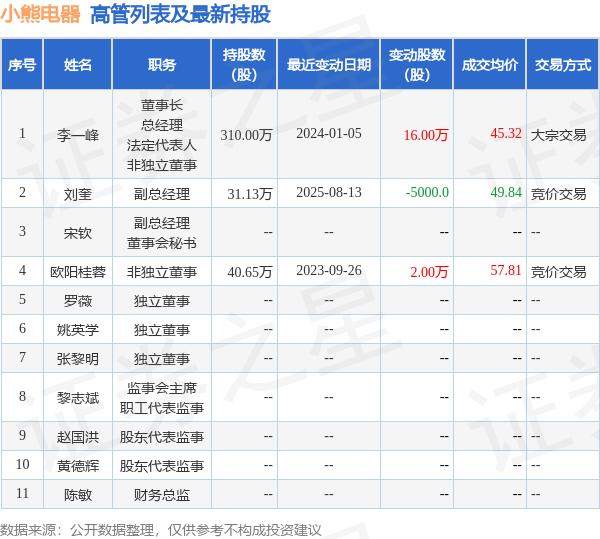The image size is (600, 539).
Task: Click 独立董事 in 张黎明's row
Action: pyautogui.click(x=161, y=359)
